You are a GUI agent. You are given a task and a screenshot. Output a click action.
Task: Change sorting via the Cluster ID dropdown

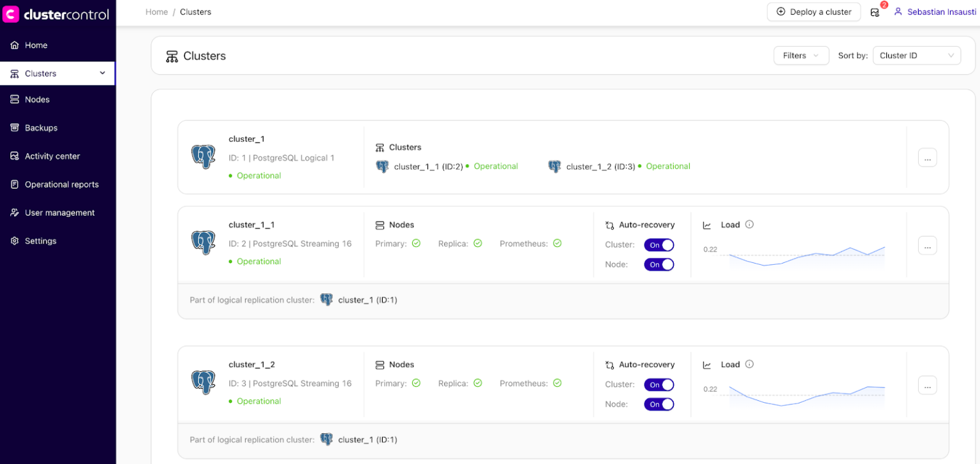tap(916, 55)
